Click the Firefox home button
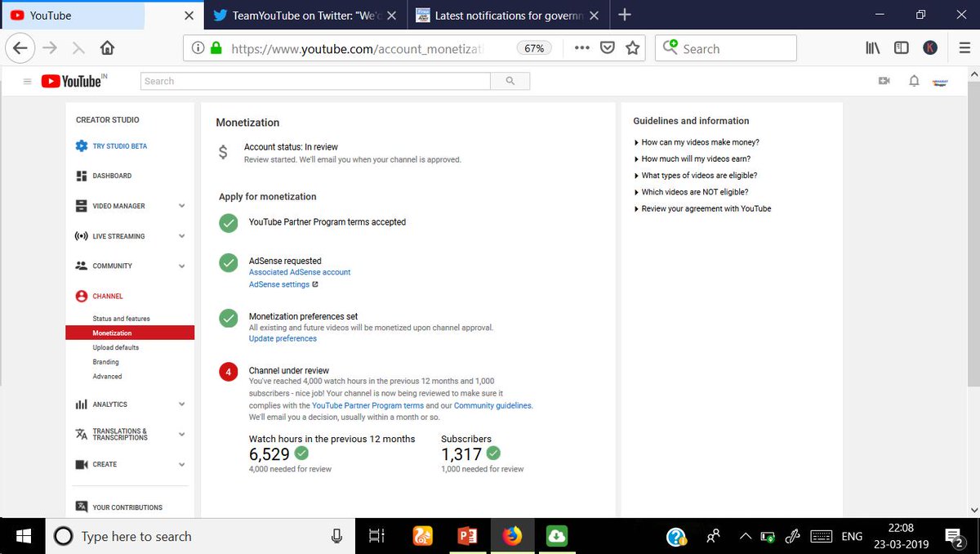 click(107, 48)
